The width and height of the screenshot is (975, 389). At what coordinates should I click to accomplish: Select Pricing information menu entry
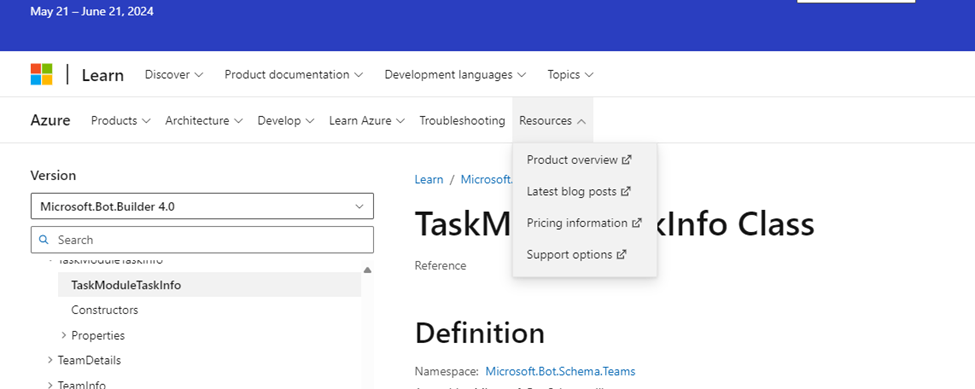coord(584,222)
